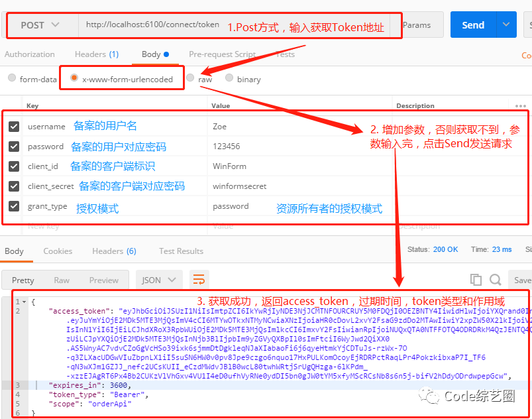The height and width of the screenshot is (419, 532).
Task: Open the Test Results tab
Action: (181, 251)
